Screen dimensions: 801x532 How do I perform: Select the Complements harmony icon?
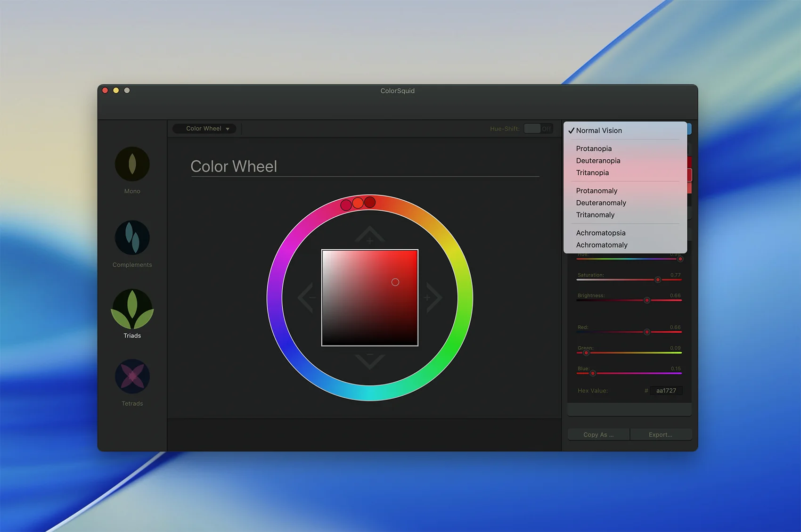[x=132, y=237]
